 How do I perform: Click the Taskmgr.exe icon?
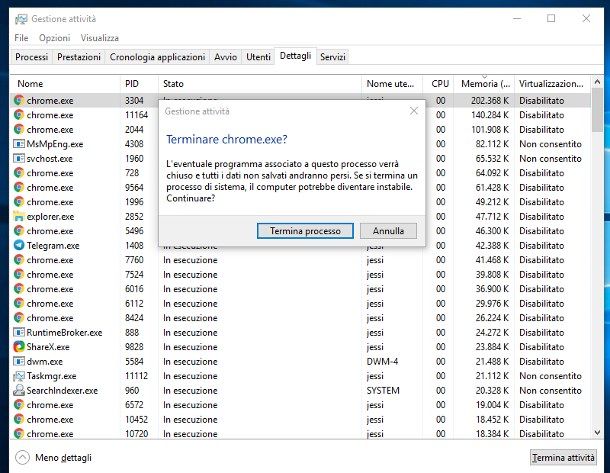[x=19, y=376]
